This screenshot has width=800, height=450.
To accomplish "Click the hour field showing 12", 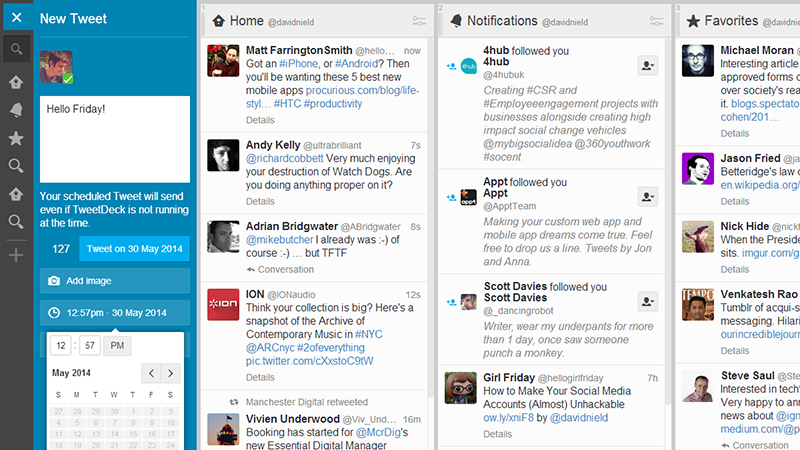I will 61,345.
